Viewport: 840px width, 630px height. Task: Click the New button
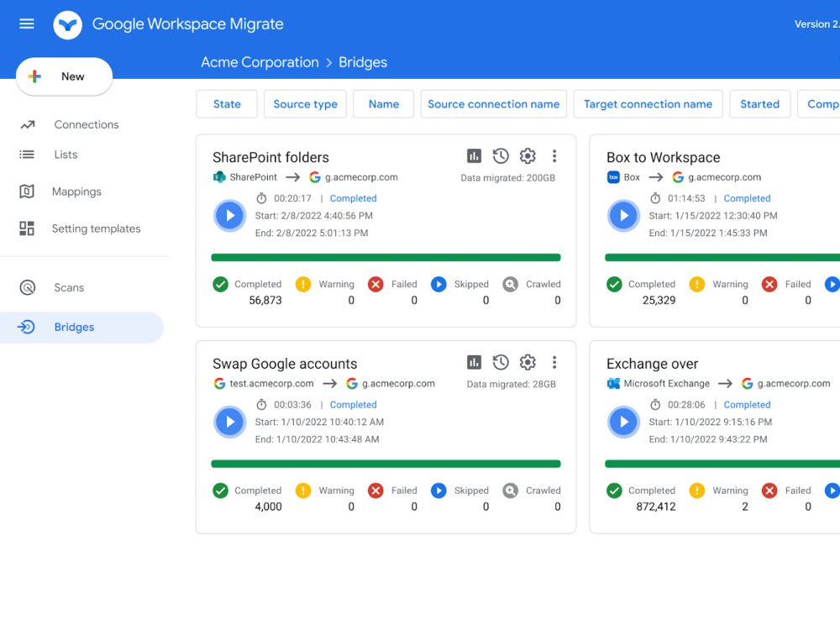(65, 76)
